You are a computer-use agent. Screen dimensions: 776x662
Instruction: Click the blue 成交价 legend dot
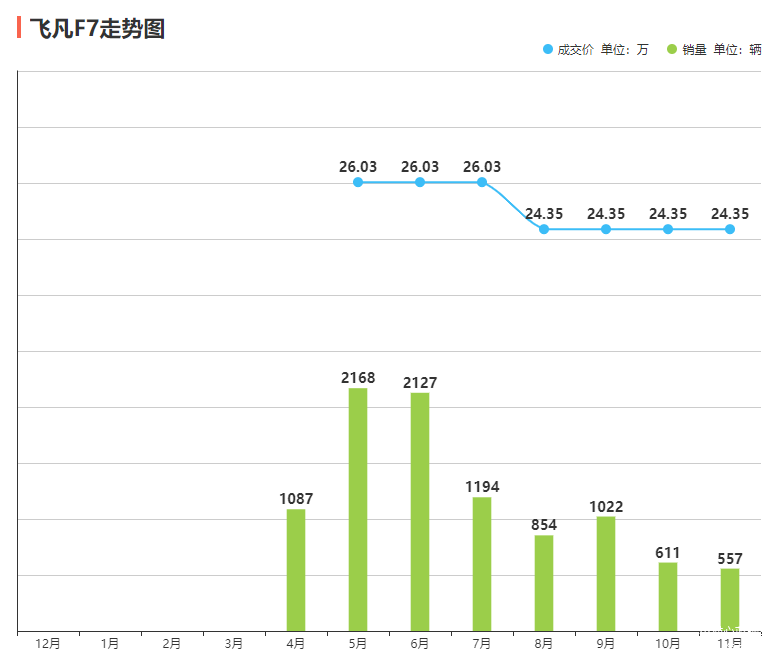(x=547, y=49)
